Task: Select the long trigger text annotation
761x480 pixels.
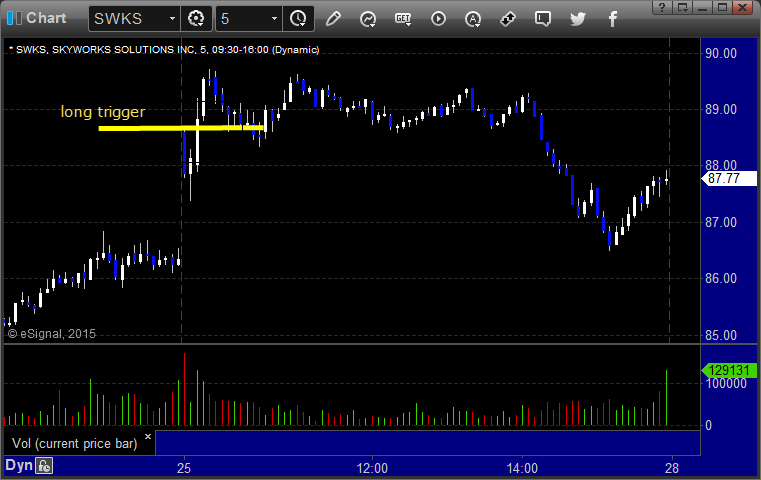Action: pos(103,112)
